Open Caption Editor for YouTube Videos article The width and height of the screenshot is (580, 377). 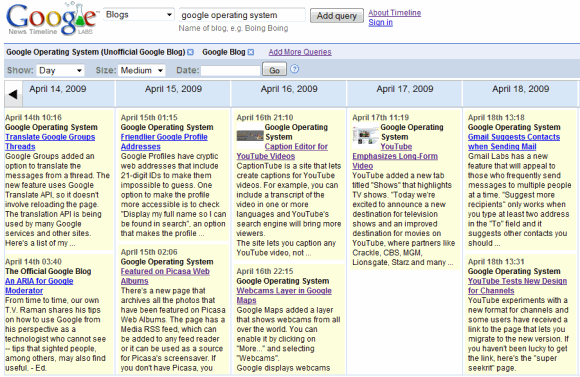coord(282,151)
